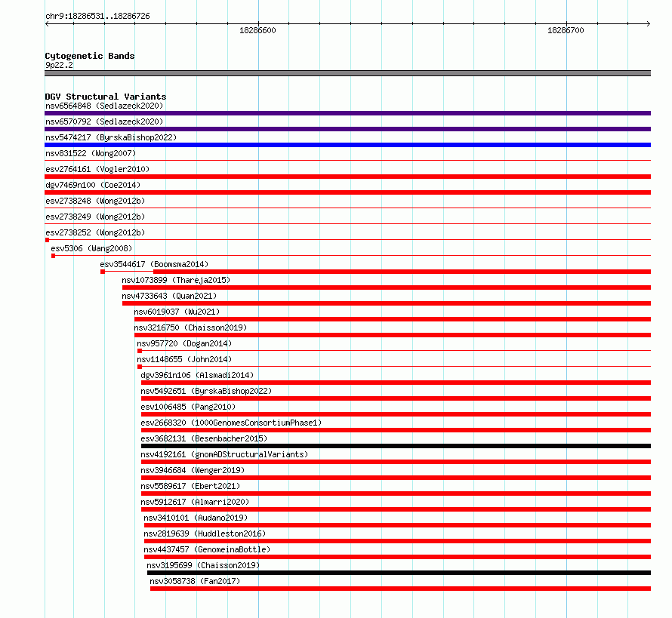Click the nsv3410101 (Audano2019) label
The width and height of the screenshot is (672, 618).
tap(196, 518)
